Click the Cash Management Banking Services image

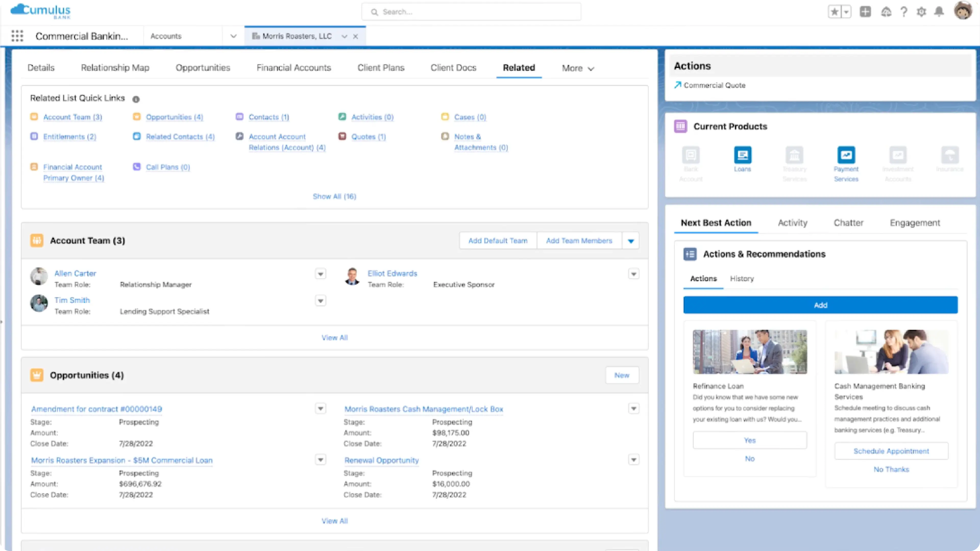click(891, 352)
